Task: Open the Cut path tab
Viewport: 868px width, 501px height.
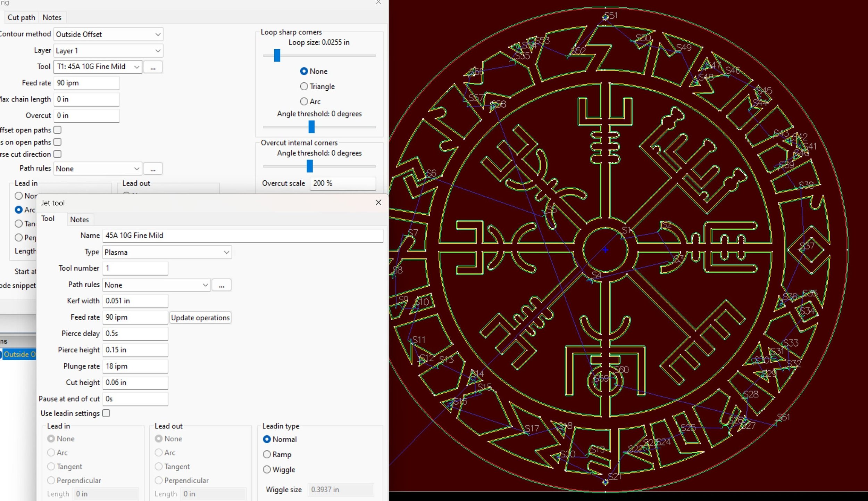Action: tap(22, 17)
